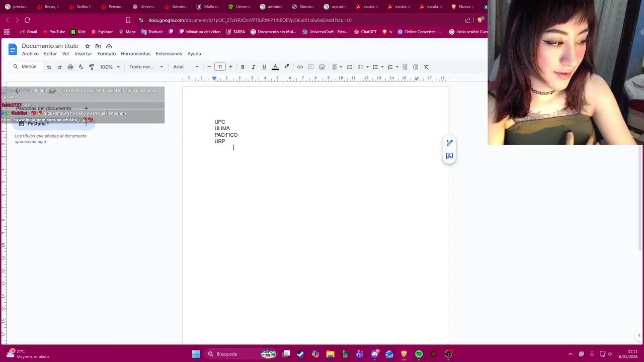Select the Paint format roller tool

pos(92,67)
